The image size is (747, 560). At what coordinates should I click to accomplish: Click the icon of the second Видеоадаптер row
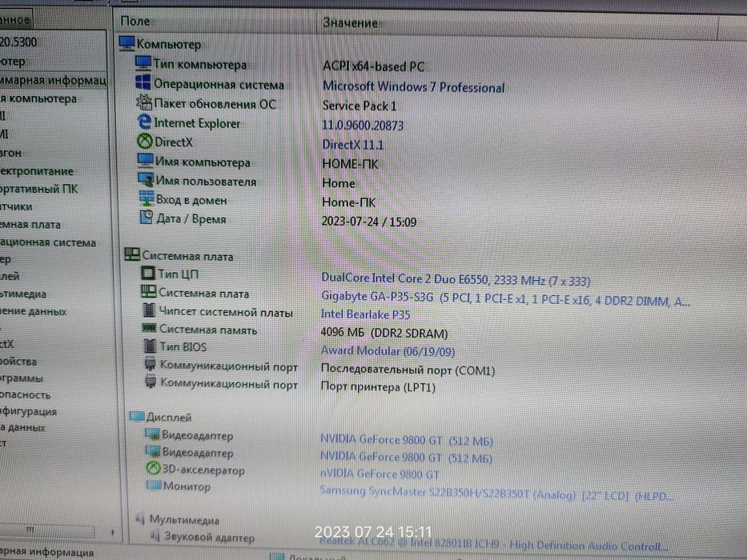[153, 451]
